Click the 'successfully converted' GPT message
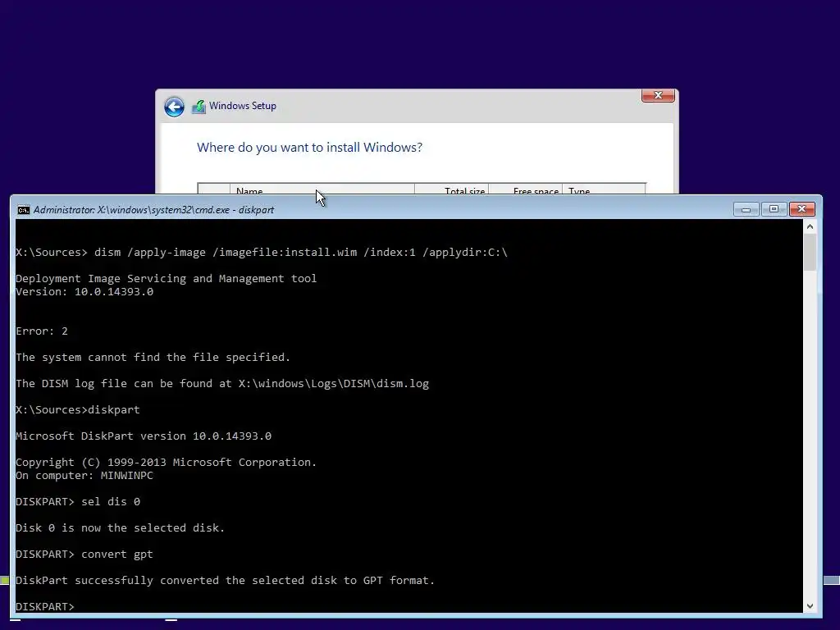The image size is (840, 630). coord(225,580)
